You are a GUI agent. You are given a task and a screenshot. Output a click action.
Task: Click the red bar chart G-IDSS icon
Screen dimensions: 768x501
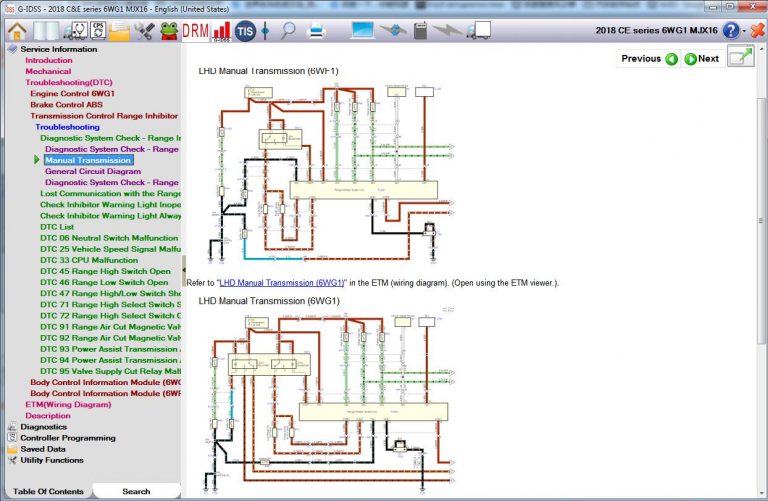222,30
